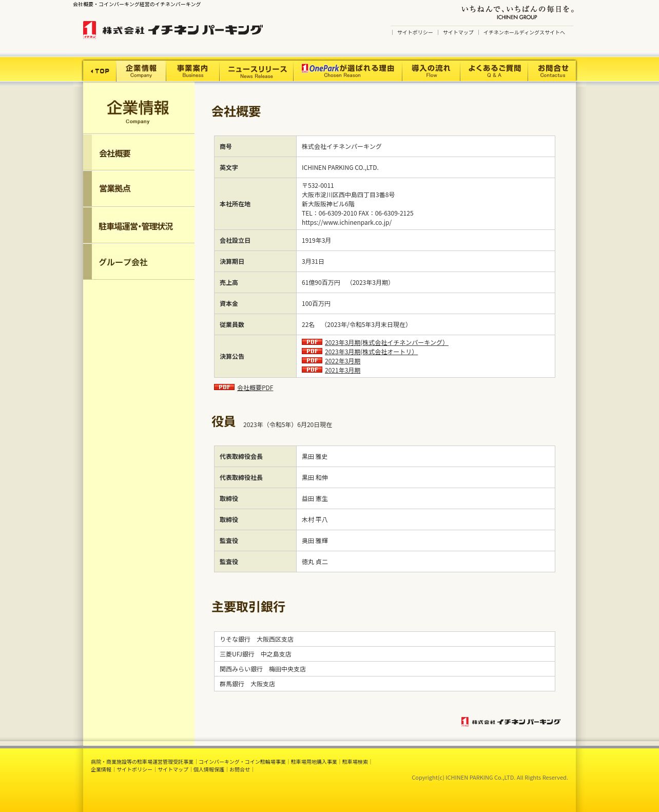Click the りそな銀行 大阪西区支店 row

tap(384, 639)
